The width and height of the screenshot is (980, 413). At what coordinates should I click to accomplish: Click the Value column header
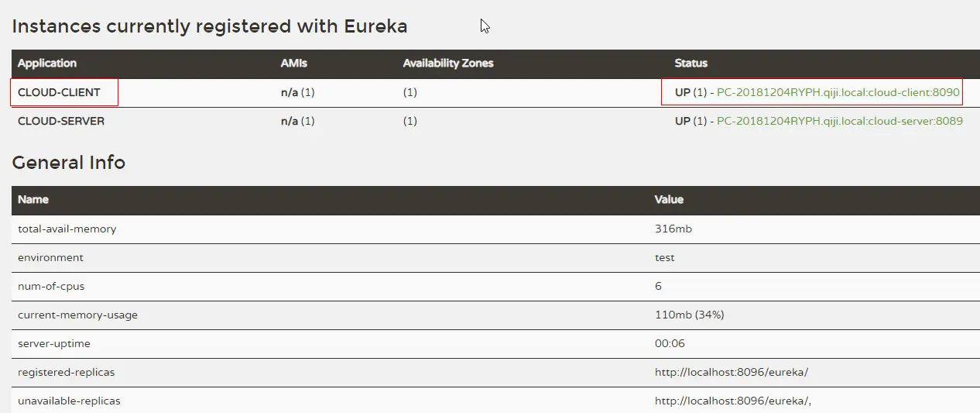tap(669, 200)
